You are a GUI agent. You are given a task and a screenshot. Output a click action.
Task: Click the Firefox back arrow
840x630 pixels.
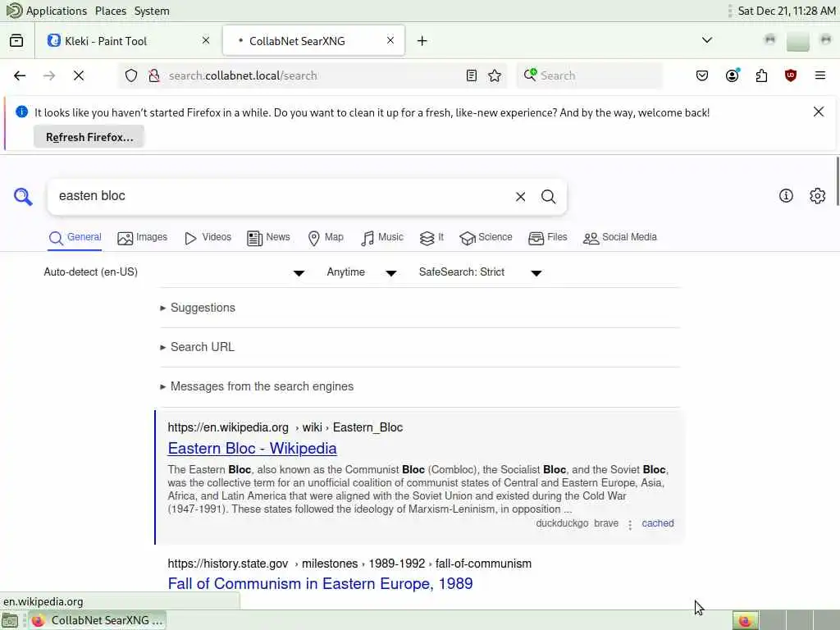click(20, 75)
